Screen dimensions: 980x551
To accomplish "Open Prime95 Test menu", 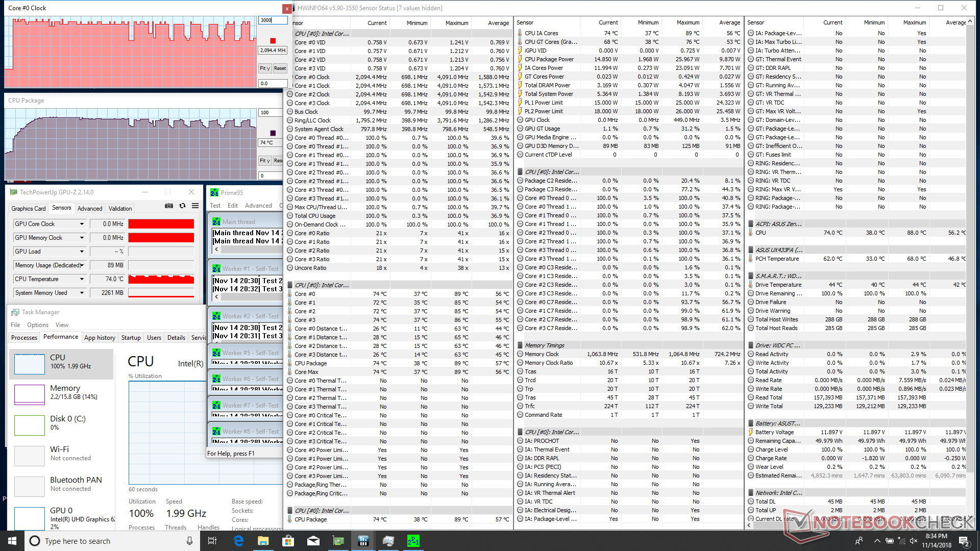I will [215, 206].
